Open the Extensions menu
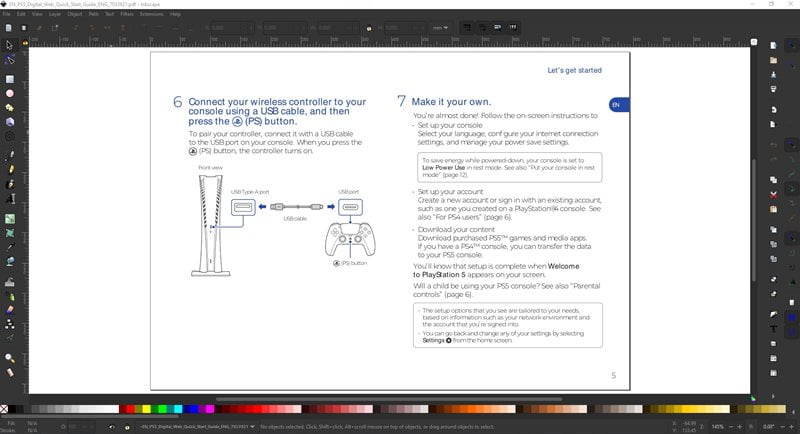800x434 pixels. (x=152, y=14)
